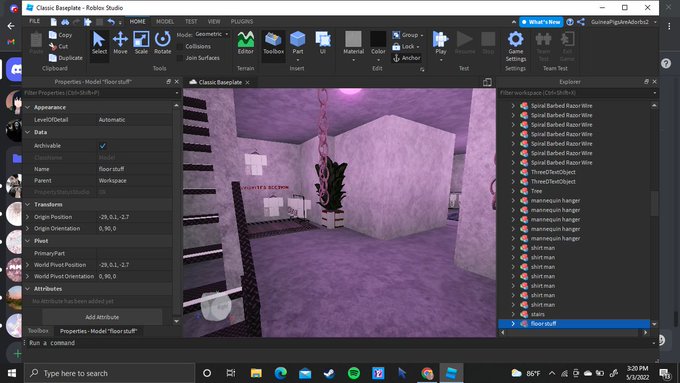The width and height of the screenshot is (680, 383).
Task: Switch to the PLUGINS ribbon tab
Action: 242,22
